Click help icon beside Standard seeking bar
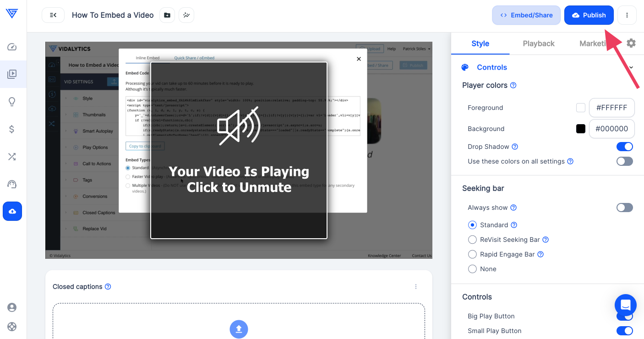 (x=514, y=225)
